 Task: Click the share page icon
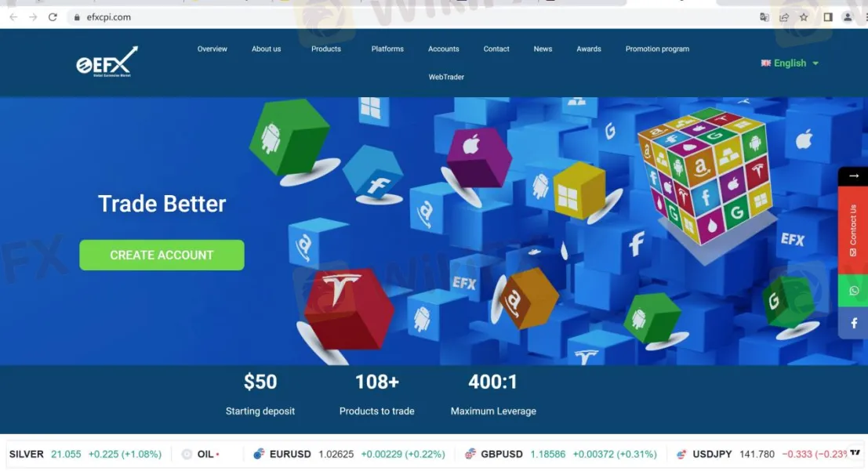click(784, 17)
